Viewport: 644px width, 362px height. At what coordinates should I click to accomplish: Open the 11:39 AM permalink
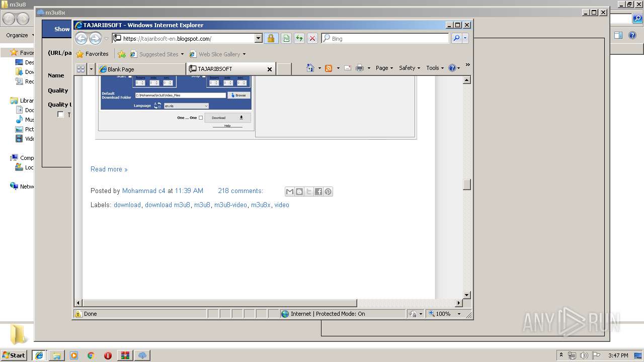tap(189, 191)
